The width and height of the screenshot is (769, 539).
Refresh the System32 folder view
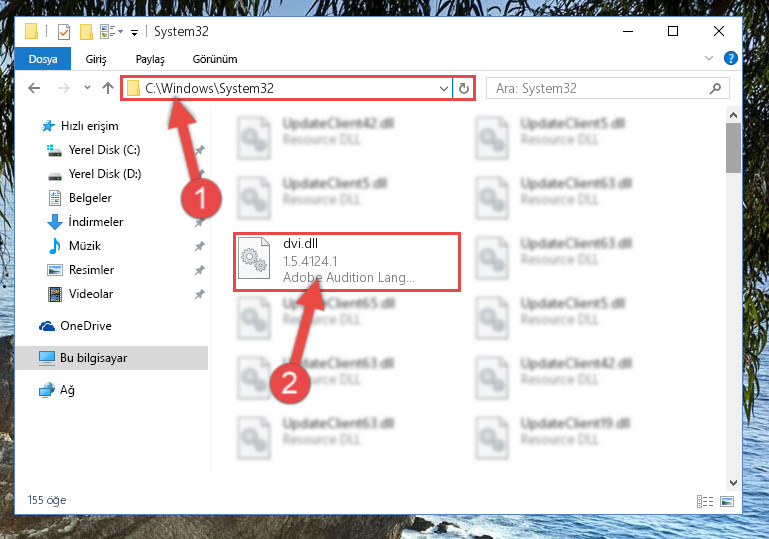click(463, 89)
